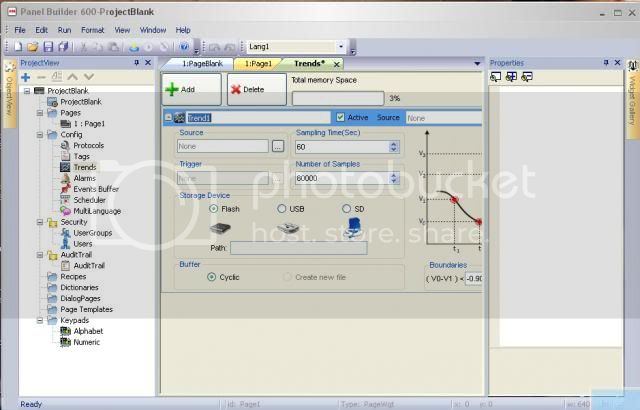Open the File menu
The width and height of the screenshot is (640, 410).
(20, 30)
